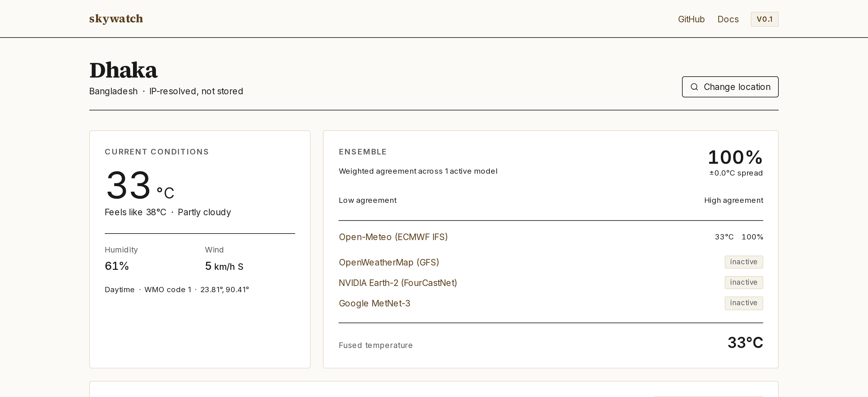Open the Docs page
Viewport: 868px width, 397px height.
point(728,19)
